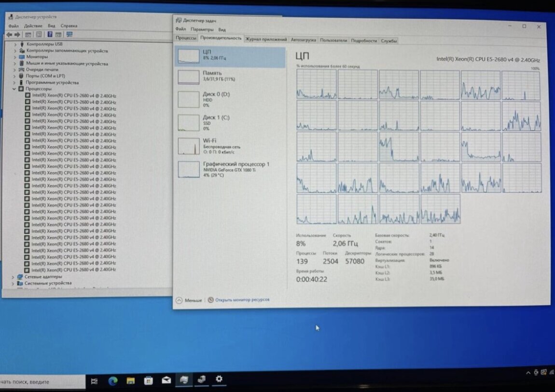Image resolution: width=555 pixels, height=392 pixels.
Task: Open Microsoft Store from the taskbar
Action: (149, 380)
